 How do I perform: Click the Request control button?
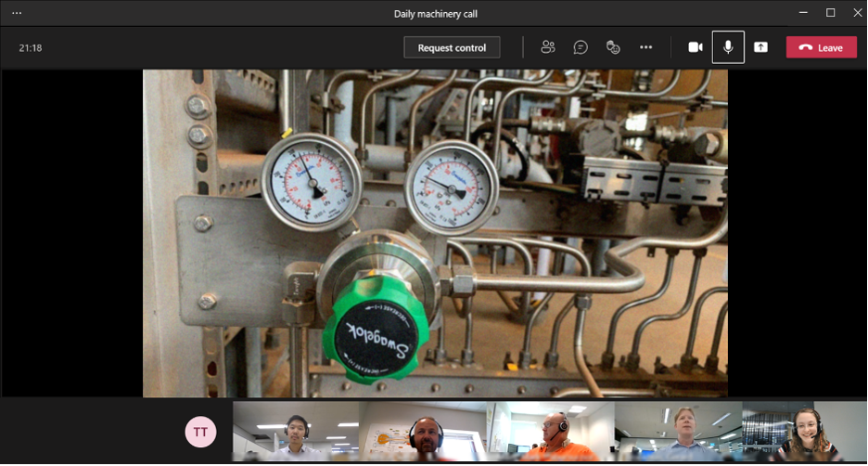pos(452,47)
